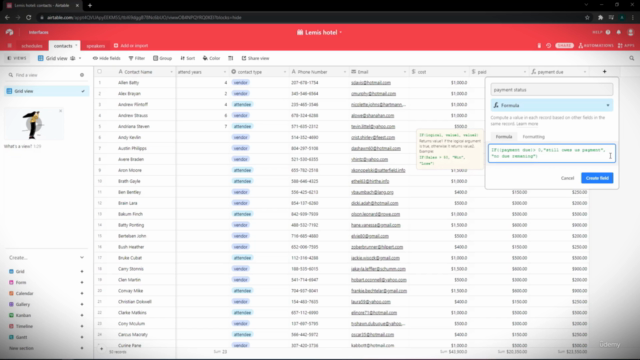Open Hide fields menu
Image resolution: width=640 pixels, height=360 pixels.
pos(107,58)
